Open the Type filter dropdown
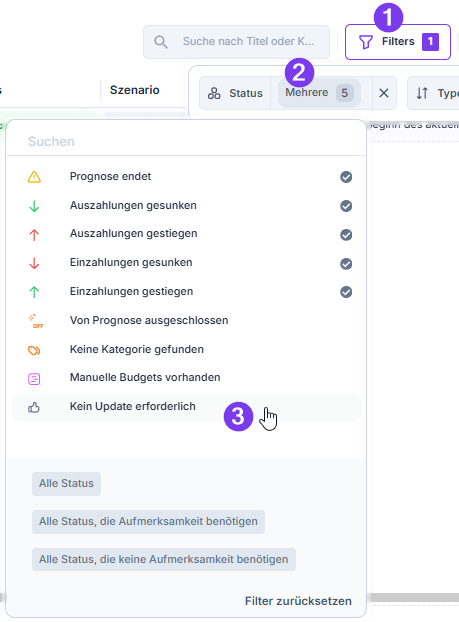 tap(433, 93)
